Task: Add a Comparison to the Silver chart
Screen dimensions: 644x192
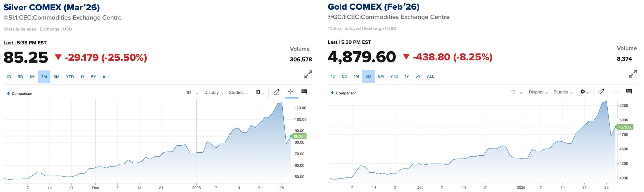Action: [19, 93]
